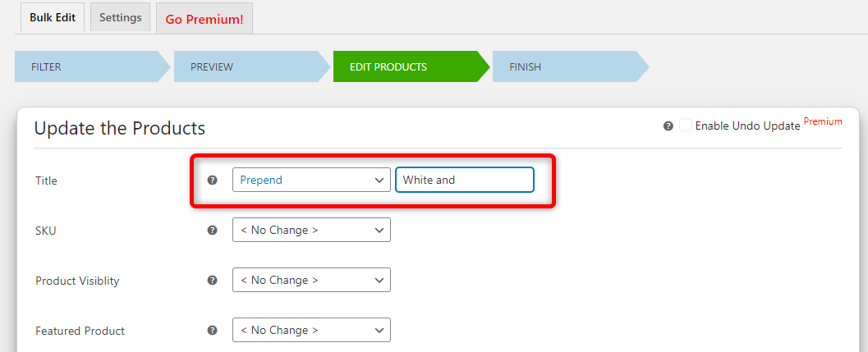Click help icon beside SKU row
868x352 pixels.
[212, 231]
